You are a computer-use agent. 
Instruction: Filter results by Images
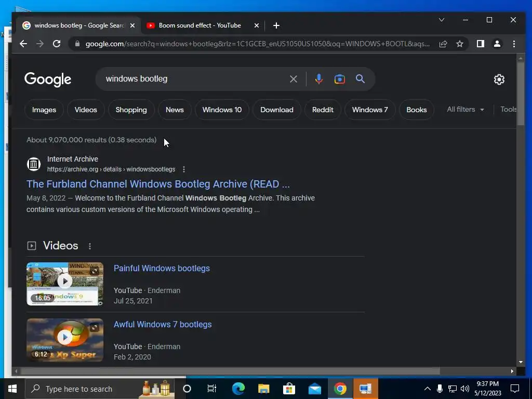(44, 110)
